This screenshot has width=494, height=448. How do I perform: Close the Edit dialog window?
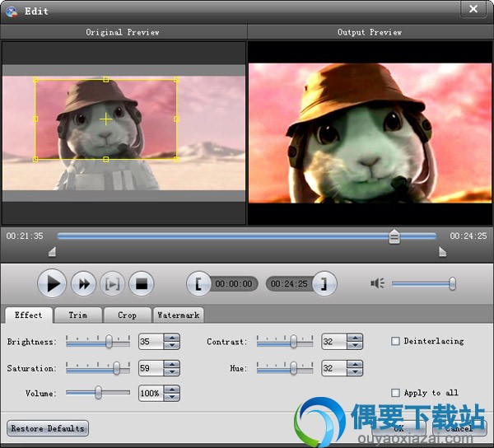click(473, 9)
